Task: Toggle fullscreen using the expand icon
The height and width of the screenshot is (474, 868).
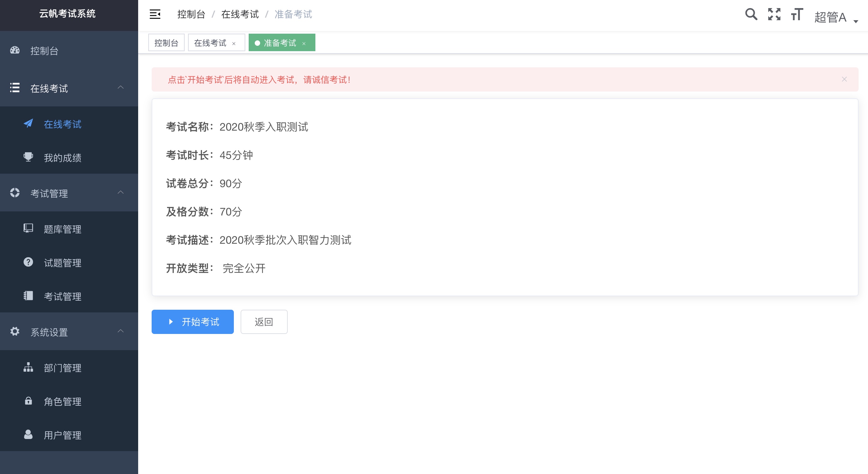Action: [x=774, y=14]
